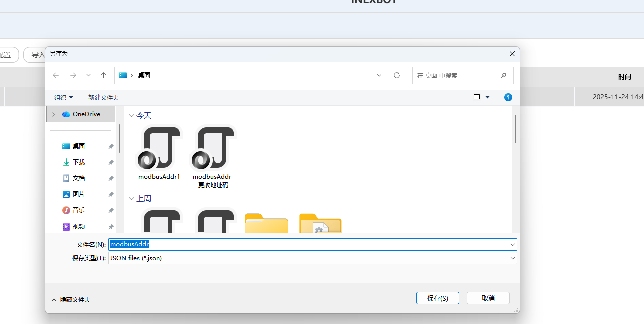Select the modbusAddr_更改地址码 file
644x324 pixels.
[213, 156]
